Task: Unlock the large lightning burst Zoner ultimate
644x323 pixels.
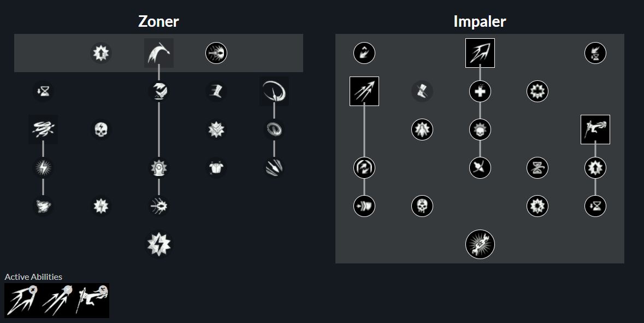Action: point(159,244)
